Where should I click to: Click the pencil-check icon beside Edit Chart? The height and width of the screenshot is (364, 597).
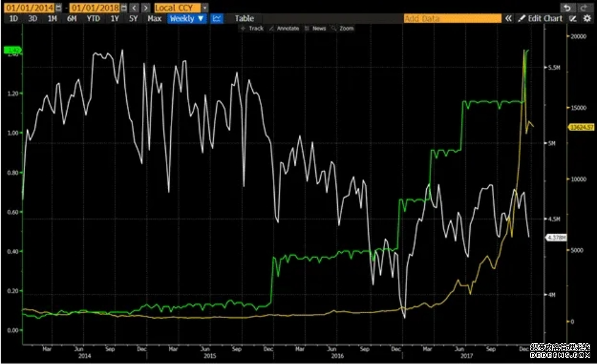573,18
